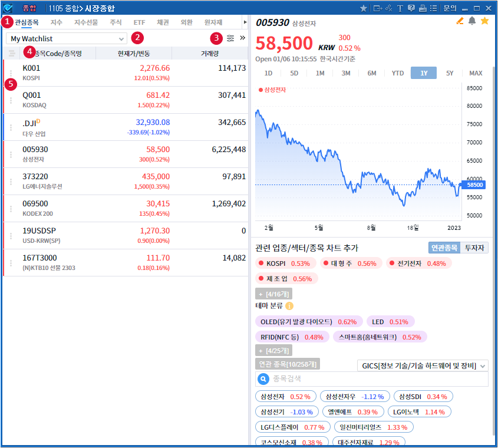Open the GICS sector dropdown
The width and height of the screenshot is (498, 448).
423,366
